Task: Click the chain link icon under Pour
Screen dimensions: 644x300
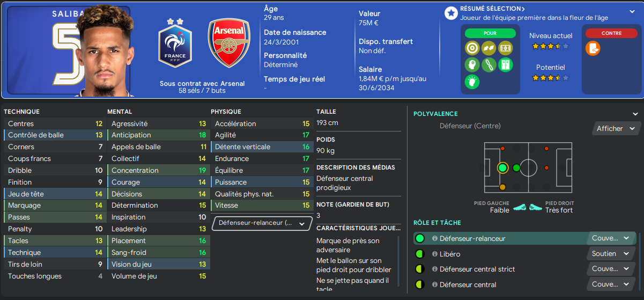Action: point(488,65)
